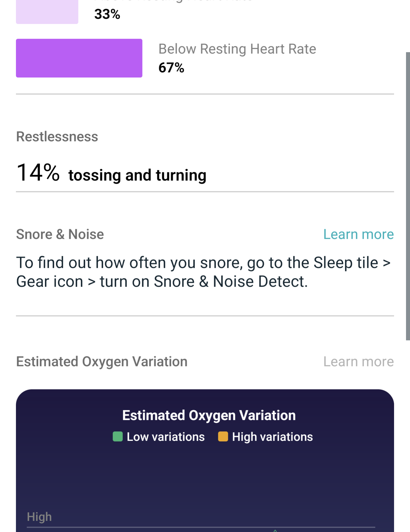
Task: Open the Estimated Oxygen Variation Learn more link
Action: (358, 362)
